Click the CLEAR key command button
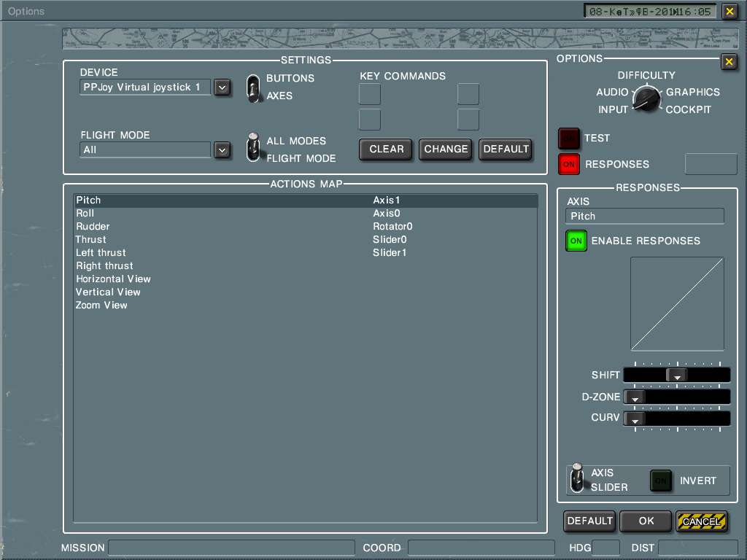Viewport: 747px width, 560px height. pos(386,149)
